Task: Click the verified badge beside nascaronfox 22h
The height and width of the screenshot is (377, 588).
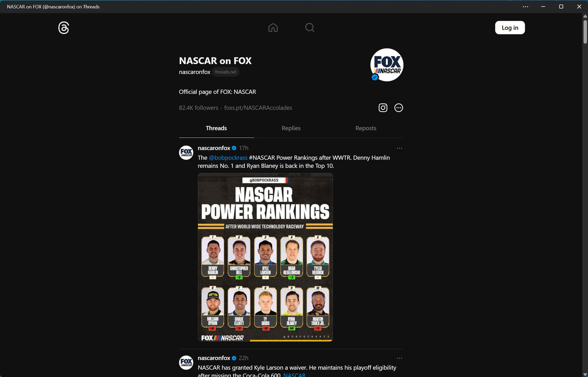Action: 234,358
